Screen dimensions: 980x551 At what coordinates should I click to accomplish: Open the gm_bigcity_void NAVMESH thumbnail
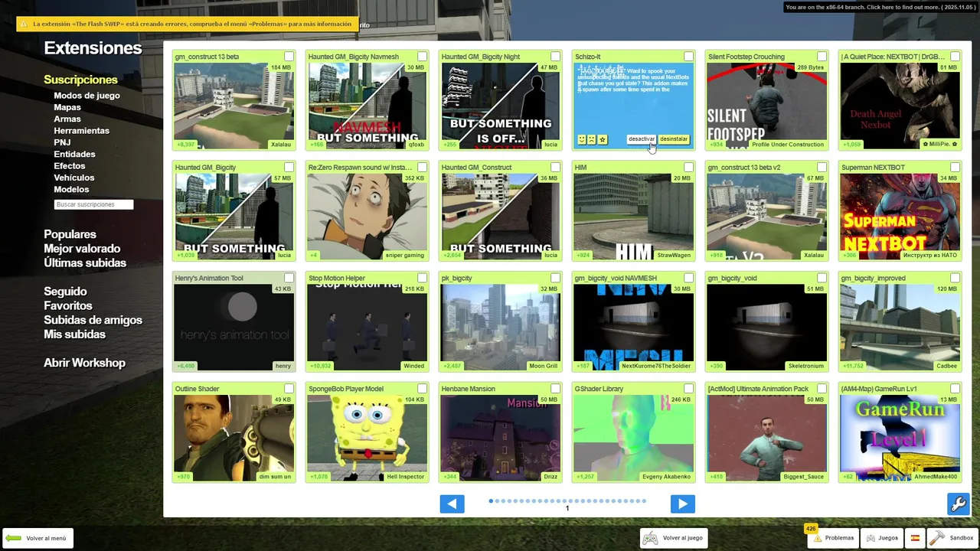point(633,328)
